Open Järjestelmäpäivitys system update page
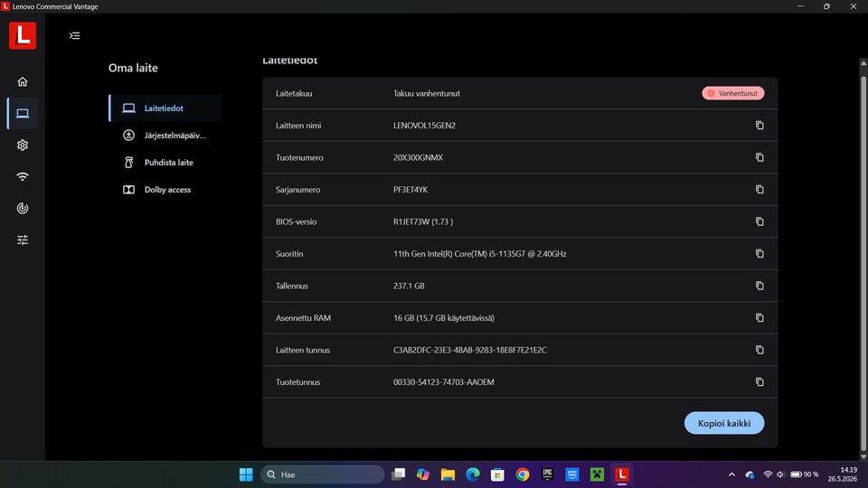868x488 pixels. [165, 136]
